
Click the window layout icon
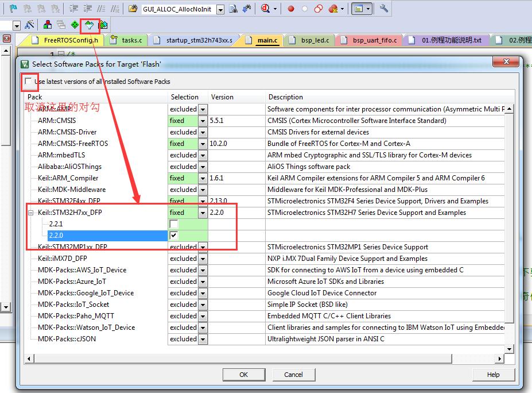pos(359,9)
